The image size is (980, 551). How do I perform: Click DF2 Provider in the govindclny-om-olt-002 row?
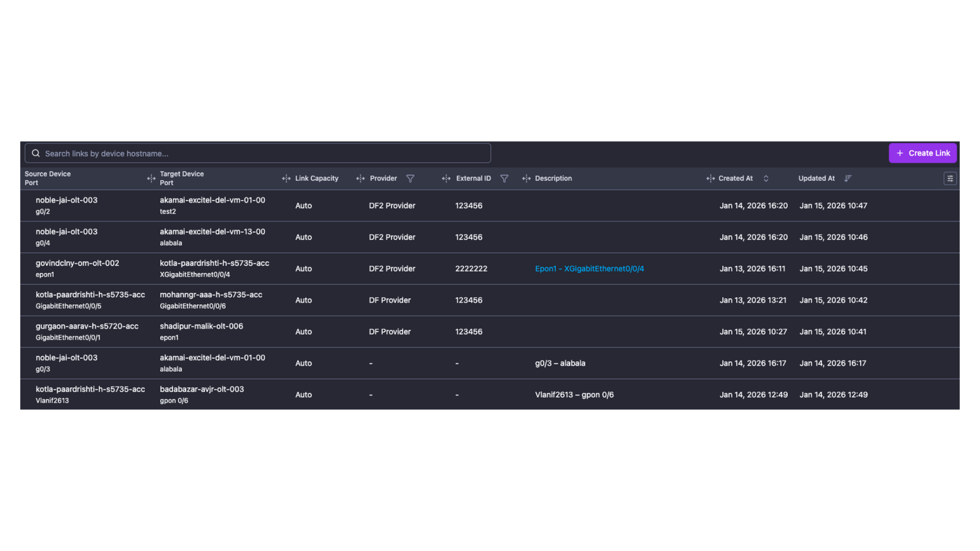[x=392, y=268]
